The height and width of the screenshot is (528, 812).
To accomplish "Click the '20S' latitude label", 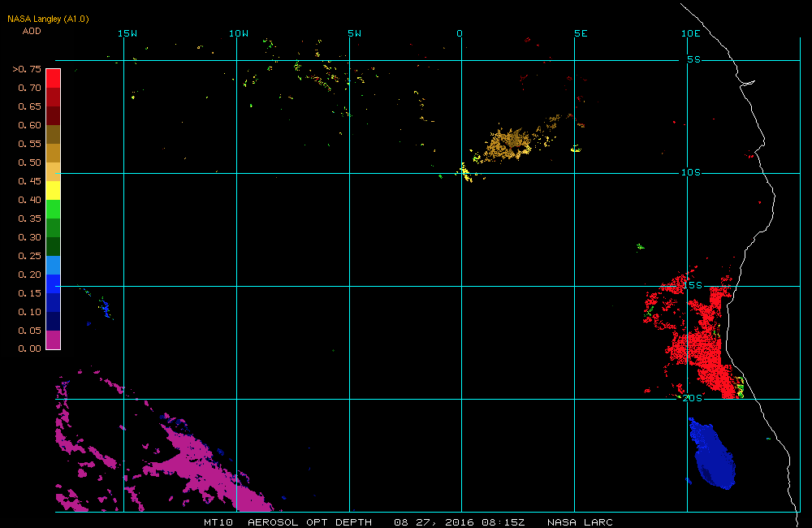I will click(x=693, y=398).
